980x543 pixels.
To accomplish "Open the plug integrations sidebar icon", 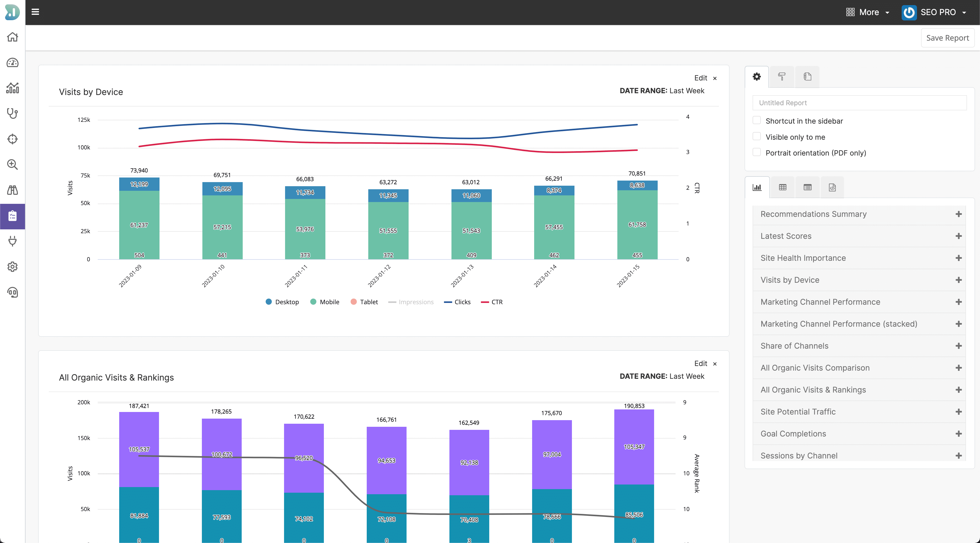I will click(13, 241).
